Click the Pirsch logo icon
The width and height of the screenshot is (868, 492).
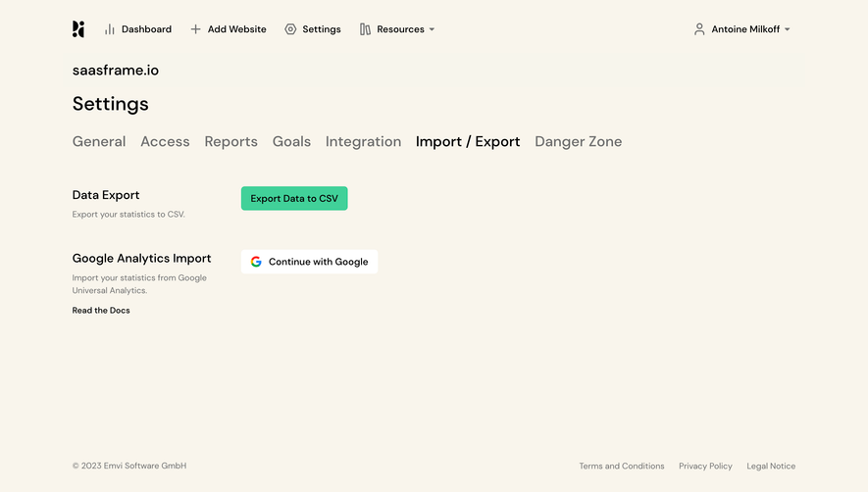coord(78,29)
